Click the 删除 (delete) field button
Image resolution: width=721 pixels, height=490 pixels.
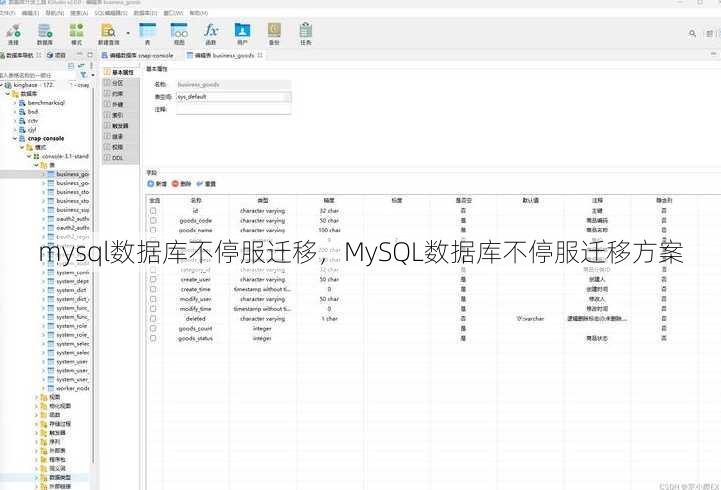(x=181, y=183)
